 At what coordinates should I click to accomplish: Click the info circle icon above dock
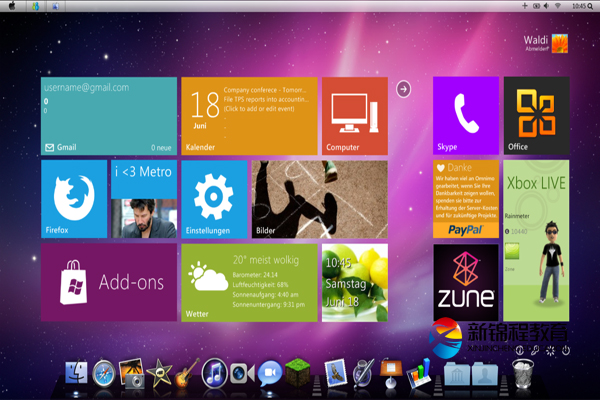pos(520,350)
